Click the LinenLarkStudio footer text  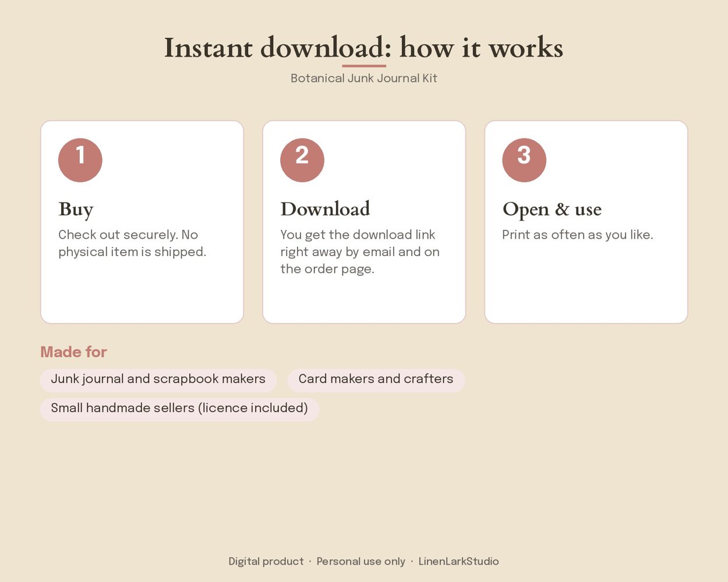click(458, 562)
